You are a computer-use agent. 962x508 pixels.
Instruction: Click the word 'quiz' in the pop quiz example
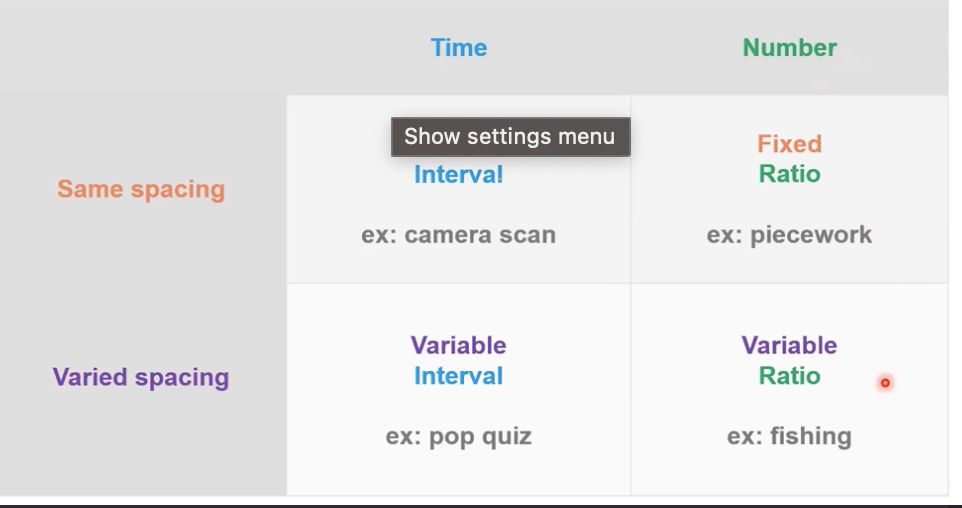506,437
